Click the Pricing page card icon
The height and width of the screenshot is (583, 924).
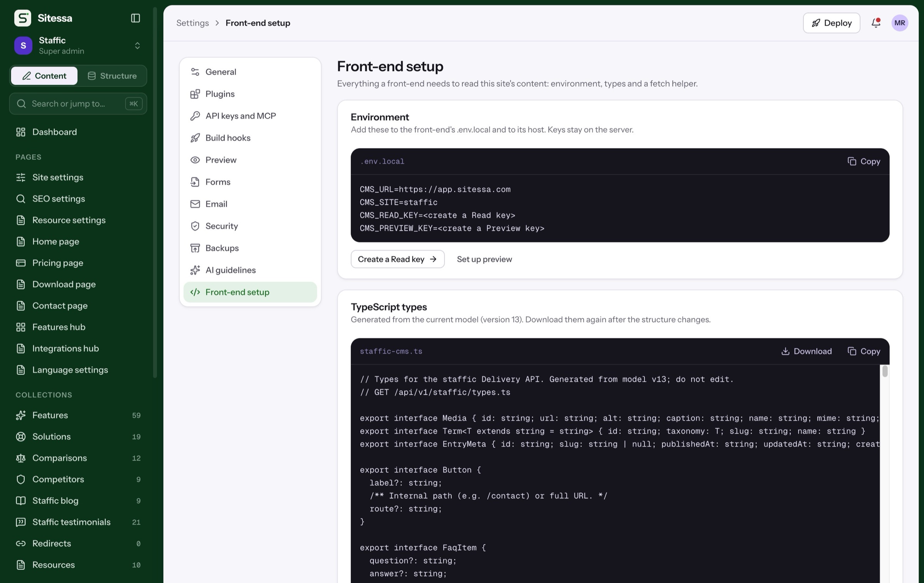21,263
